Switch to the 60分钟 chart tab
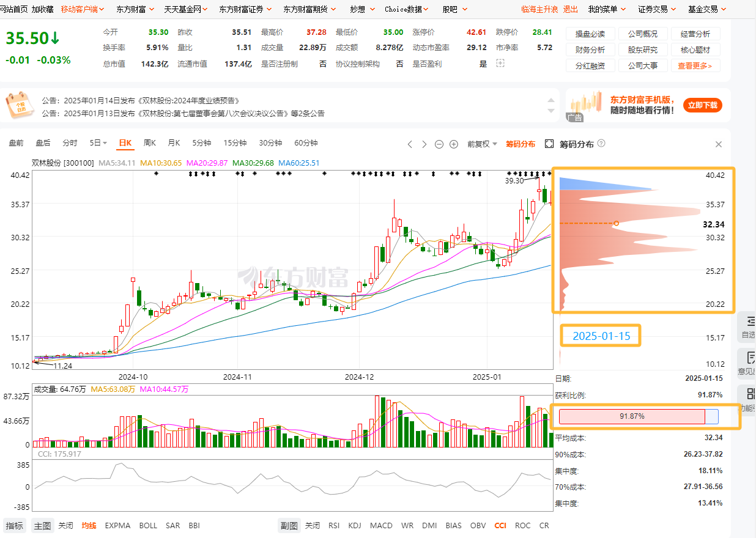The height and width of the screenshot is (538, 756). pos(306,142)
